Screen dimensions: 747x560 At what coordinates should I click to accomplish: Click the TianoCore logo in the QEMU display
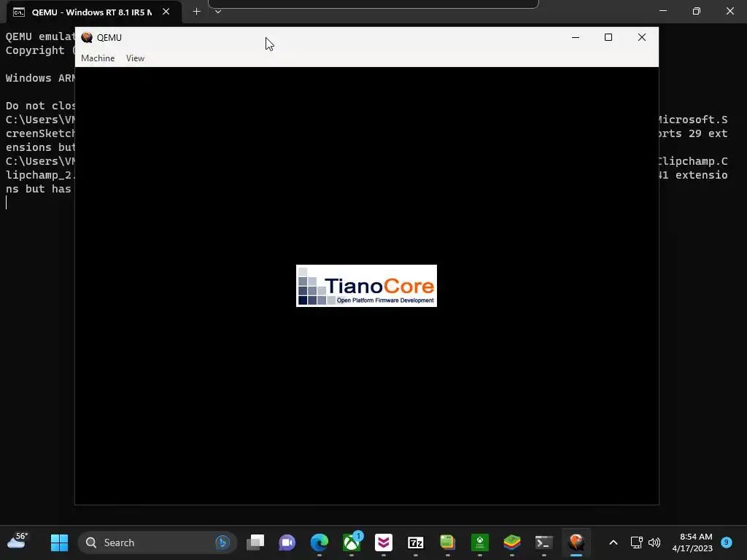(x=366, y=286)
